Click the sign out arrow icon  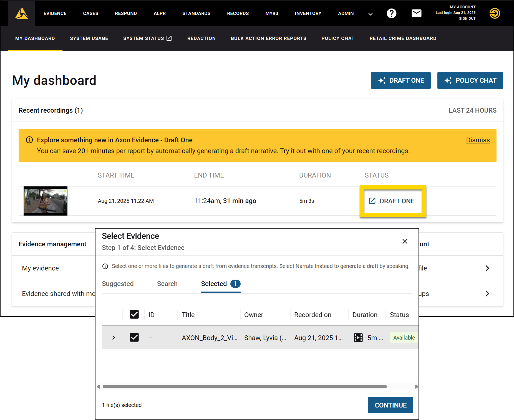click(x=495, y=13)
